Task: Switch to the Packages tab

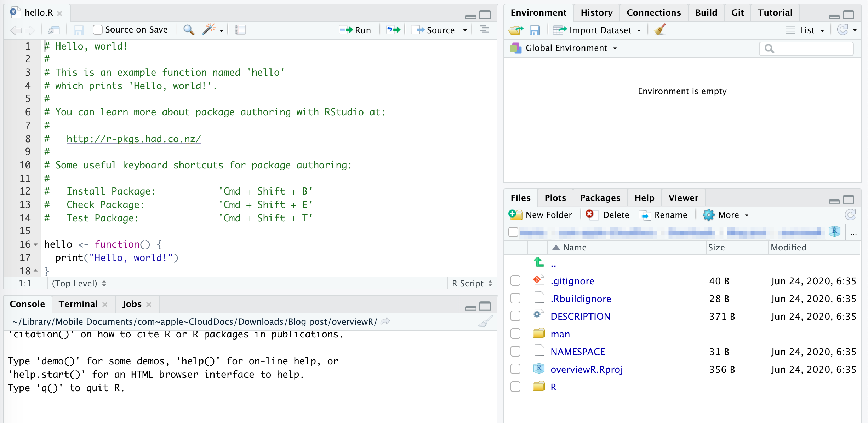Action: [600, 198]
